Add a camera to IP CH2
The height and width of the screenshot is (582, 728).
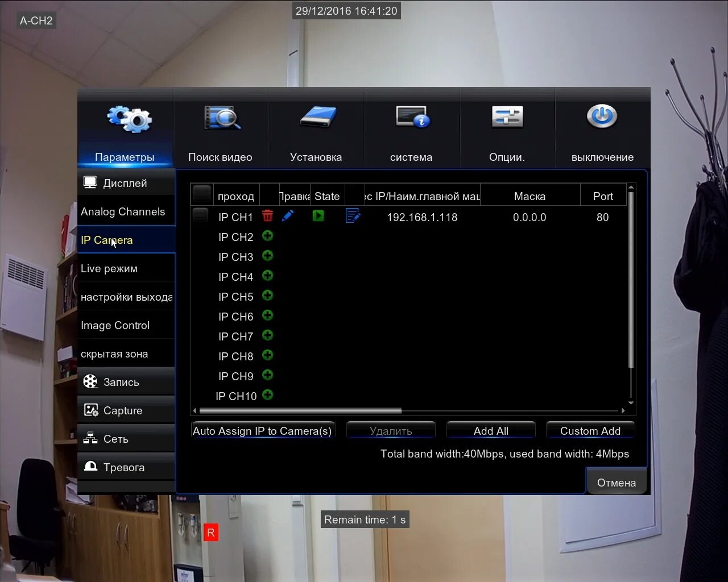point(267,236)
